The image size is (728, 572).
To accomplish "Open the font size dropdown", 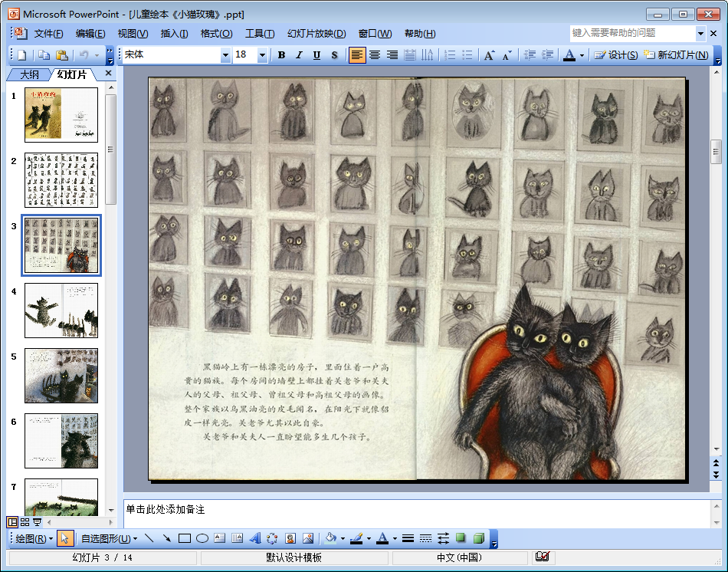I will tap(262, 55).
